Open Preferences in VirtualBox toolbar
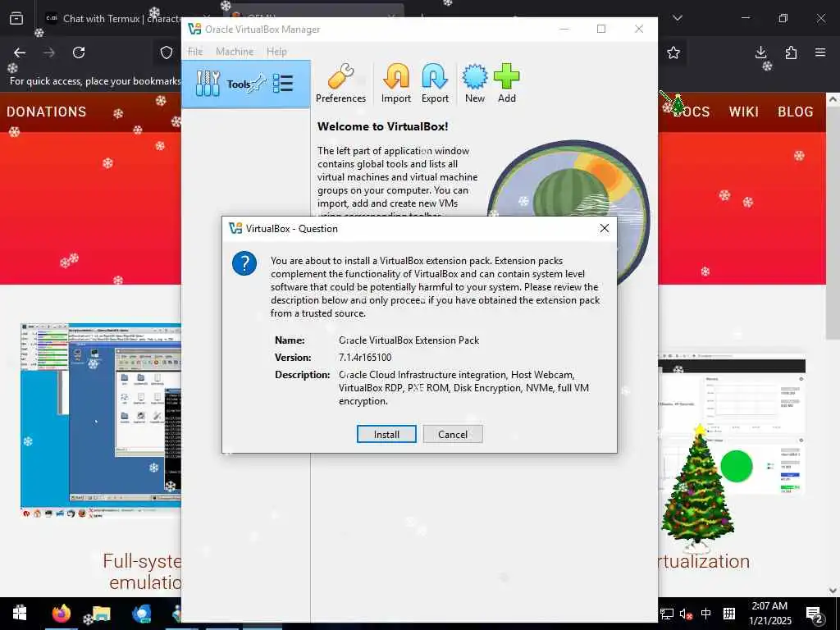The image size is (840, 630). [x=340, y=84]
